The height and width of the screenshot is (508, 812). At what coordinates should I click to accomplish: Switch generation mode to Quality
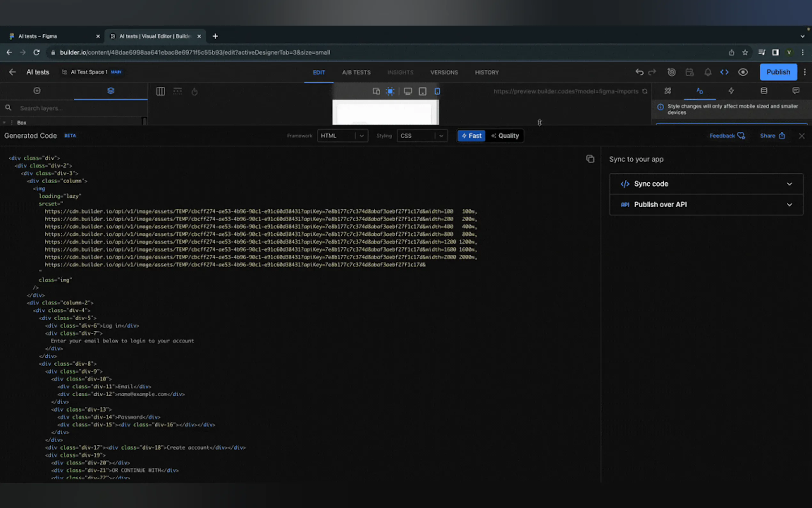click(x=505, y=136)
